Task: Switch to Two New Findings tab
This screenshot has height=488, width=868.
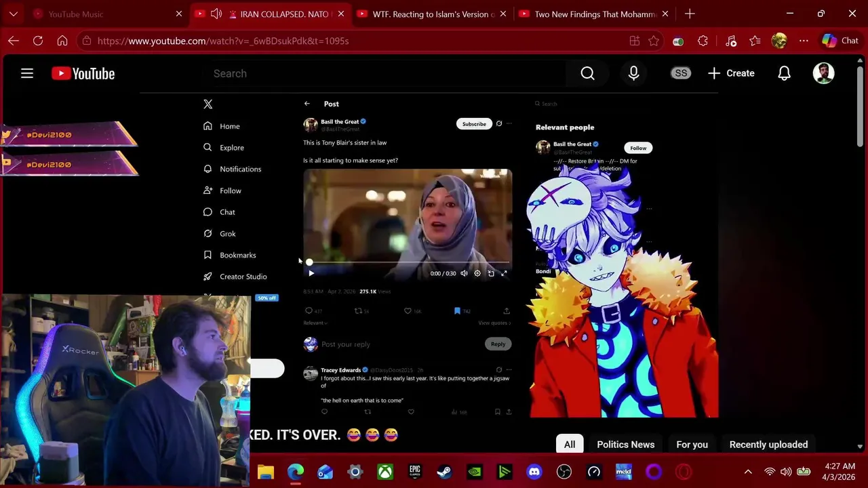Action: (x=593, y=14)
